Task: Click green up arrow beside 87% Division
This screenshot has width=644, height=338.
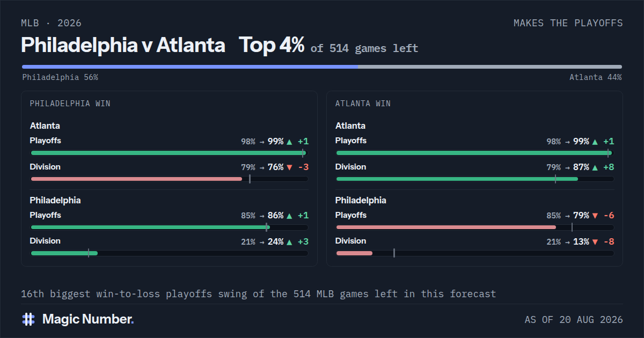Action: click(x=595, y=167)
